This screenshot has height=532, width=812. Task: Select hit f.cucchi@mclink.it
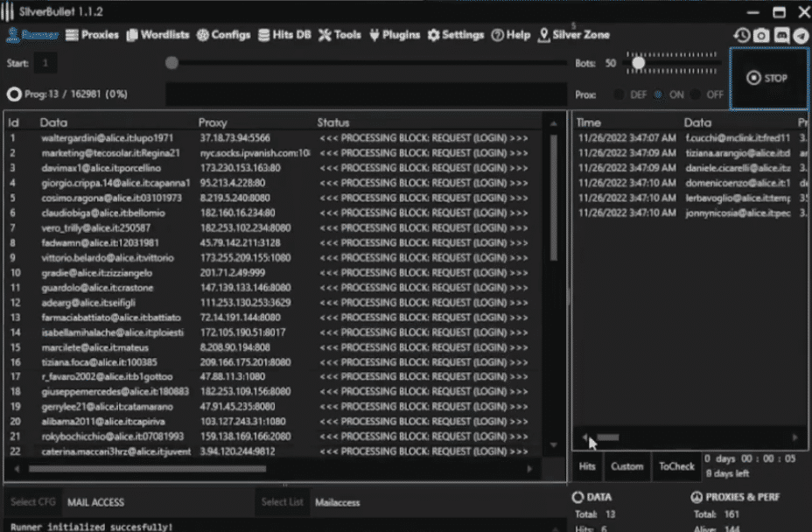click(x=691, y=137)
